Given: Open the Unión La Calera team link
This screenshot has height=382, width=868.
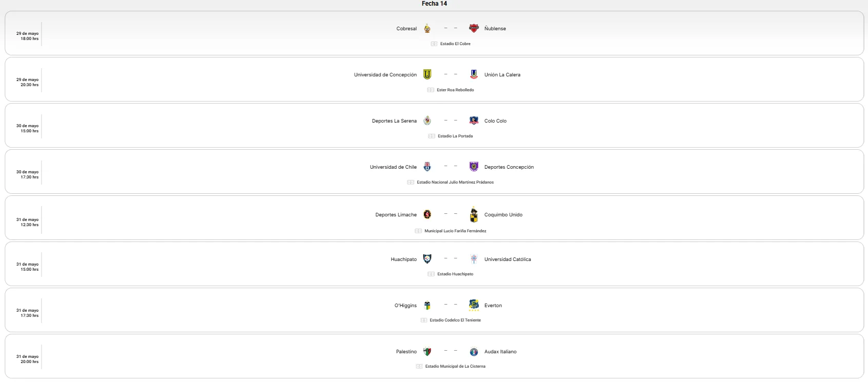Looking at the screenshot, I should coord(502,75).
